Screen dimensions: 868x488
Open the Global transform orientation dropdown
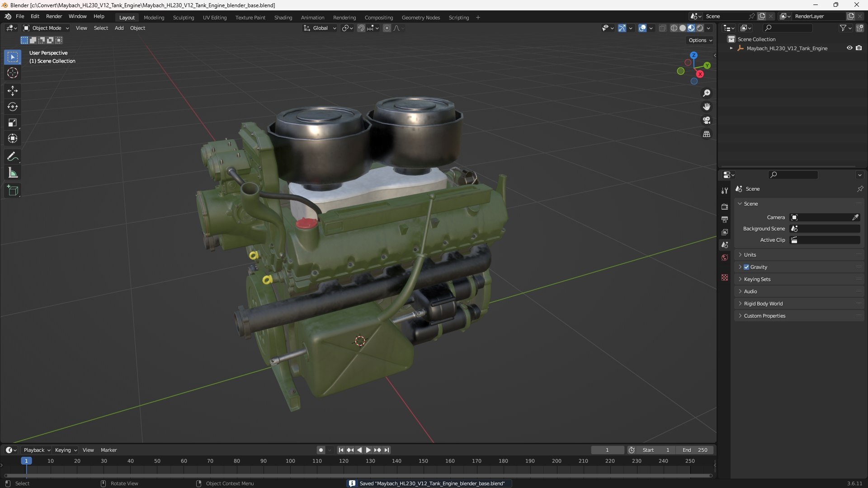[x=320, y=28]
